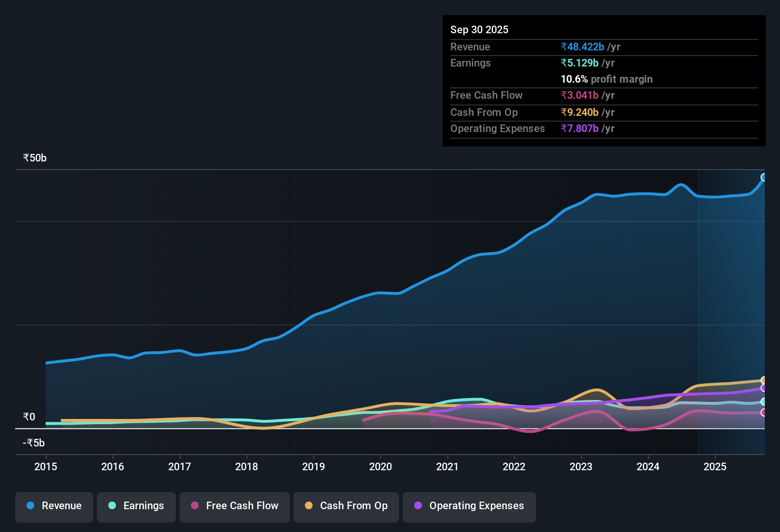Viewport: 780px width, 532px height.
Task: Click the purple Operating Expenses legend dot
Action: click(418, 506)
